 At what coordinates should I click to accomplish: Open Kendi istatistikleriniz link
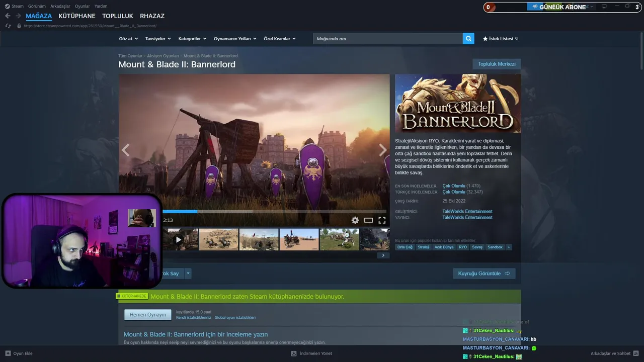tap(194, 318)
